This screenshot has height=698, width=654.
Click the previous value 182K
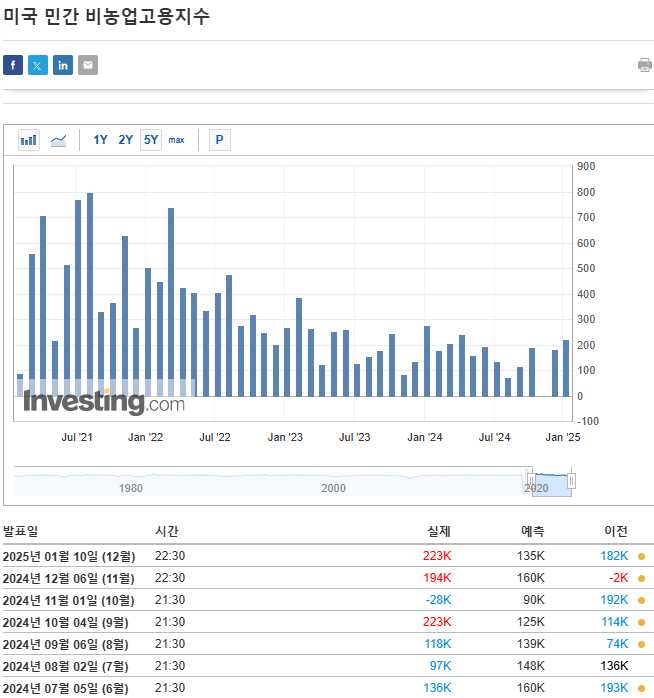pyautogui.click(x=614, y=556)
